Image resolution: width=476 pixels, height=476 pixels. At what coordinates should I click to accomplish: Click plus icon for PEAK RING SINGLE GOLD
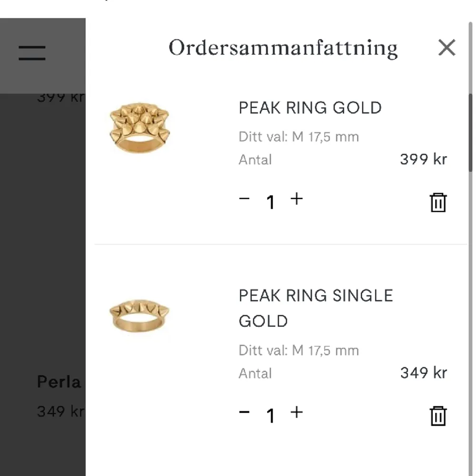(297, 413)
